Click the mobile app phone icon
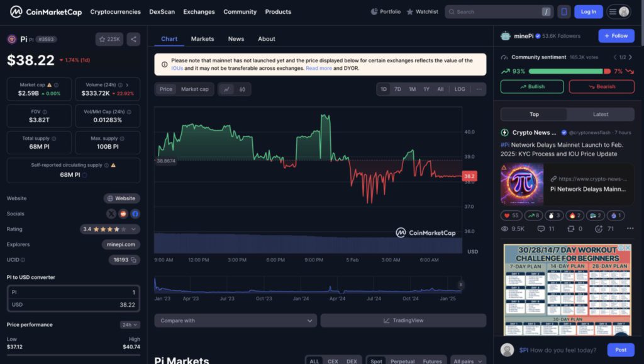The image size is (644, 364). [x=564, y=11]
